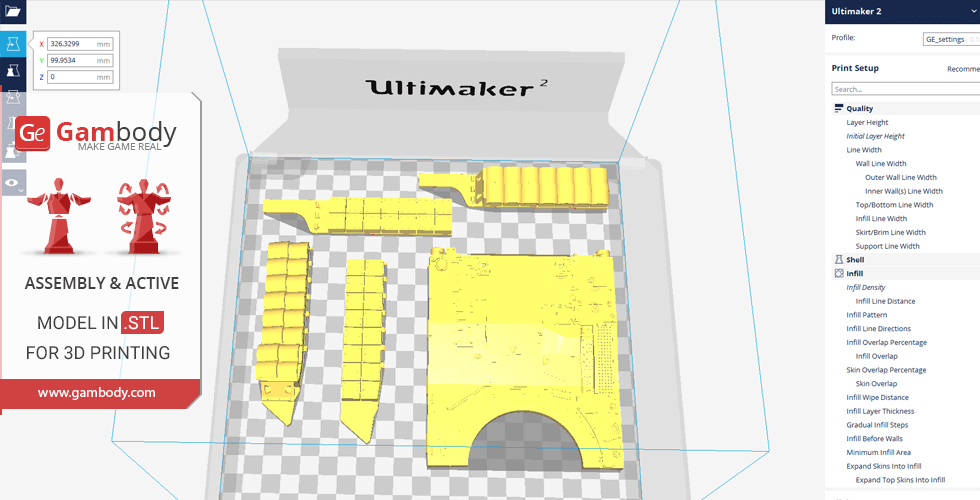Screen dimensions: 980x500
Task: Select the Move tool in the toolbar
Action: coord(13,45)
